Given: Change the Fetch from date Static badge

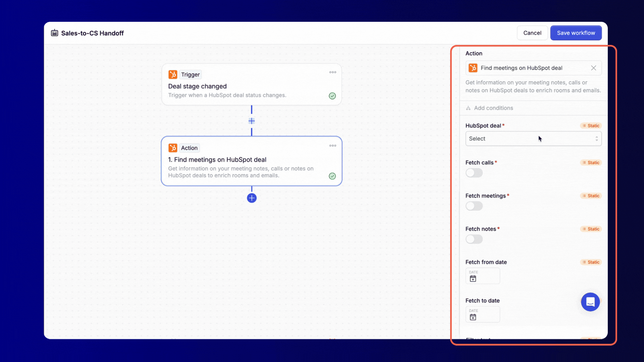Looking at the screenshot, I should 591,262.
